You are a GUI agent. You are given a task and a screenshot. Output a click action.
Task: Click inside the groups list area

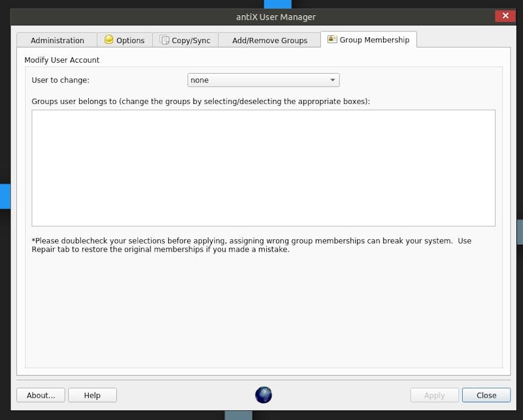261,167
